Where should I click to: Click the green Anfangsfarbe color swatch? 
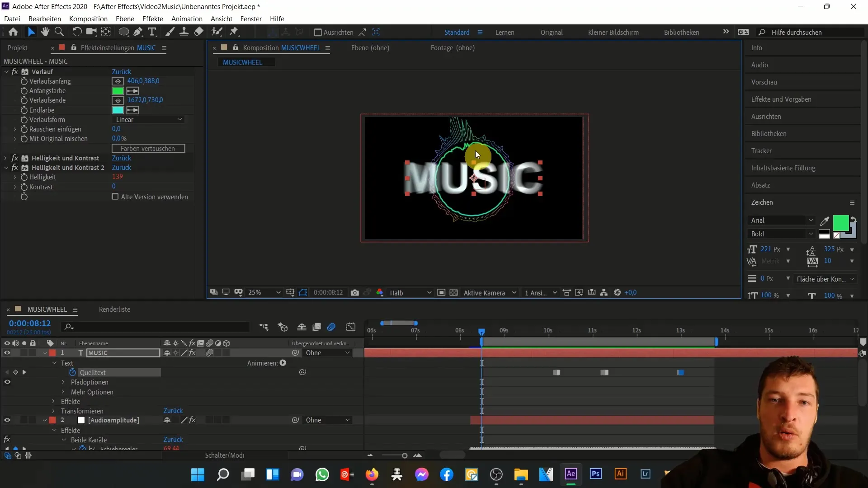118,90
